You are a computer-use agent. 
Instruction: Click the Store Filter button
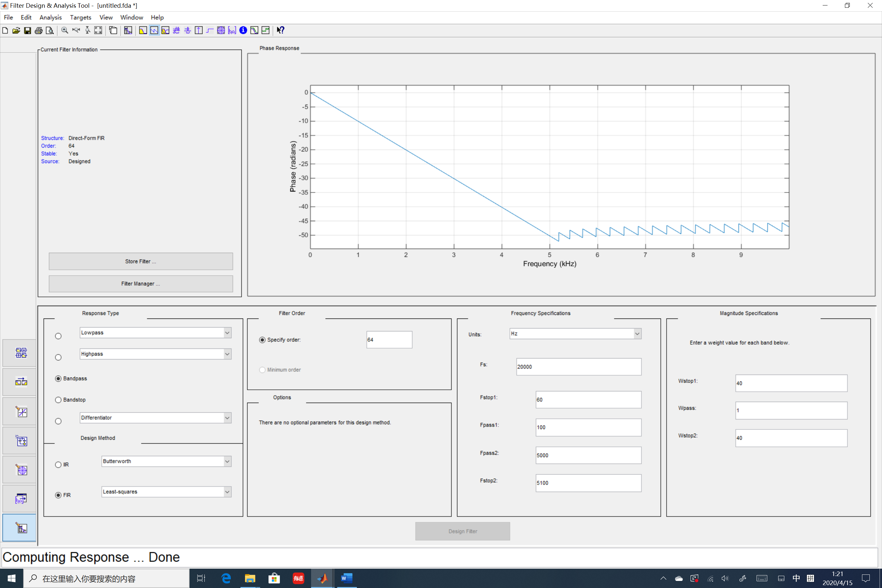click(141, 260)
